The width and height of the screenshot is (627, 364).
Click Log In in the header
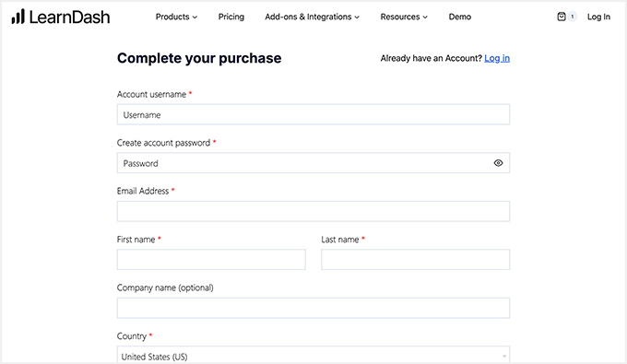pyautogui.click(x=598, y=17)
